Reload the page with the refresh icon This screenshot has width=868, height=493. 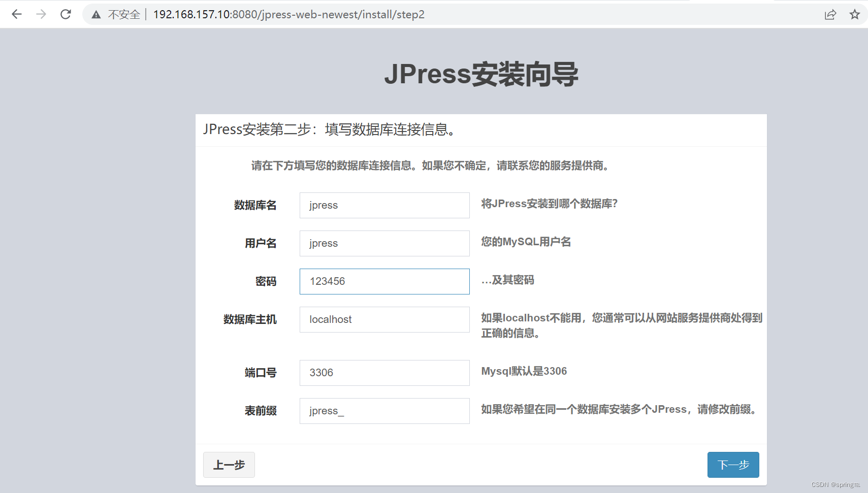(66, 14)
